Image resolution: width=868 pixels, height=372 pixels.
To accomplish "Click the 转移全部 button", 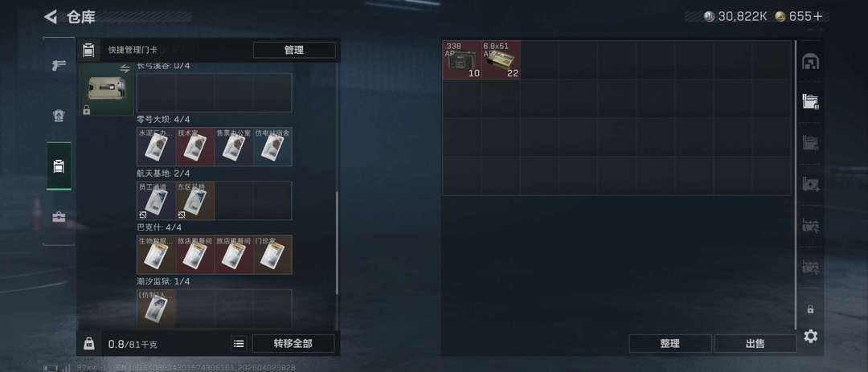I will point(293,344).
